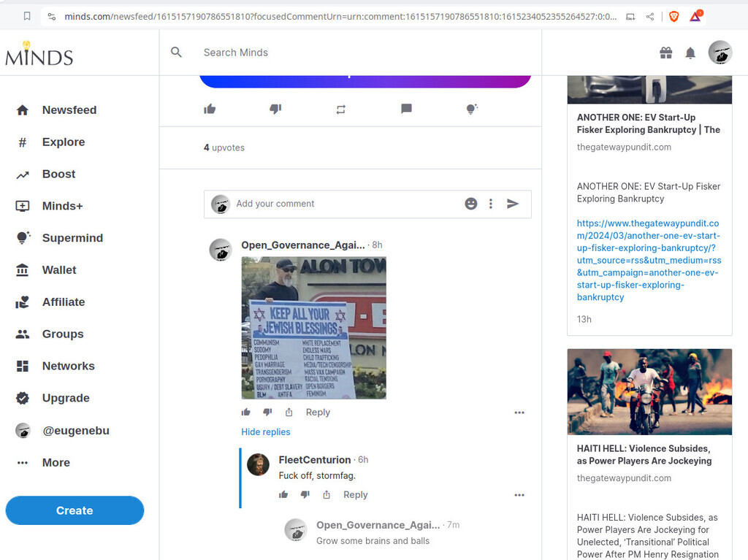Screen dimensions: 748x560
Task: Go to Explore in the sidebar
Action: pos(63,142)
